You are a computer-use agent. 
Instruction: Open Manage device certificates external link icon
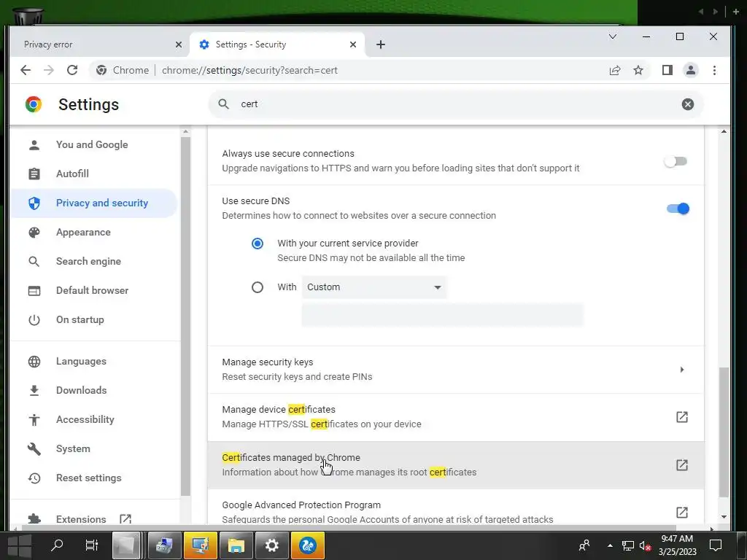682,417
